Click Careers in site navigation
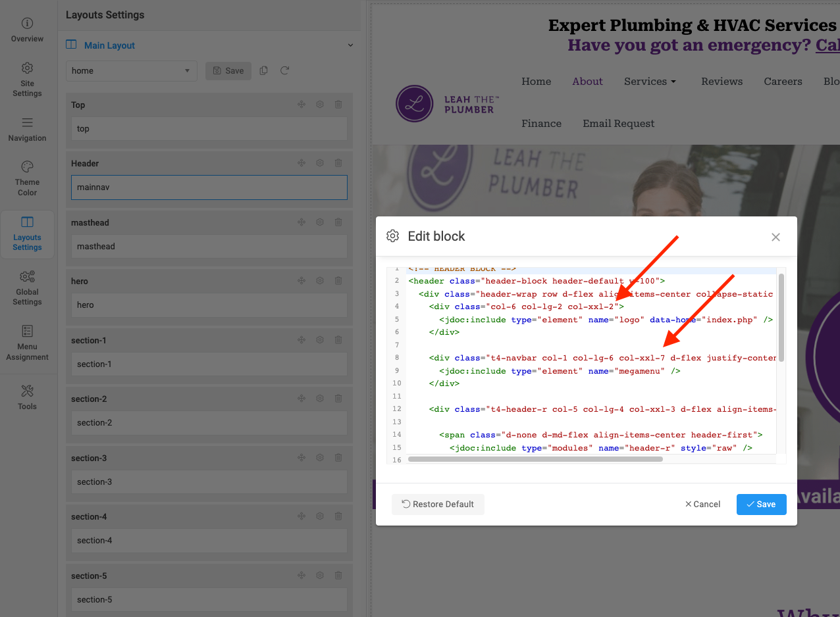The image size is (840, 617). coord(783,82)
